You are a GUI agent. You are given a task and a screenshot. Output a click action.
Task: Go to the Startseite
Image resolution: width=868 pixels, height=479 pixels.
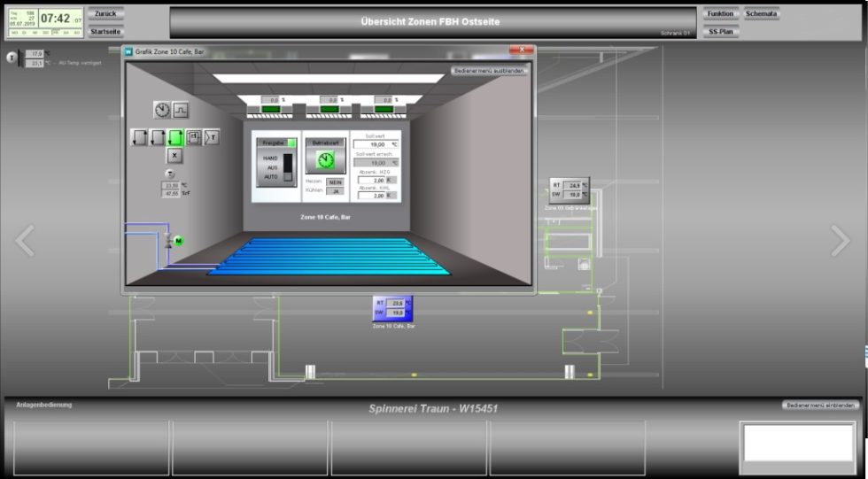[x=105, y=31]
